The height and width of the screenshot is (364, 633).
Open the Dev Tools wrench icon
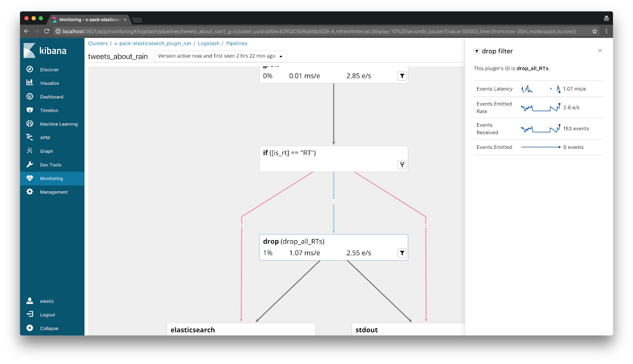[30, 165]
